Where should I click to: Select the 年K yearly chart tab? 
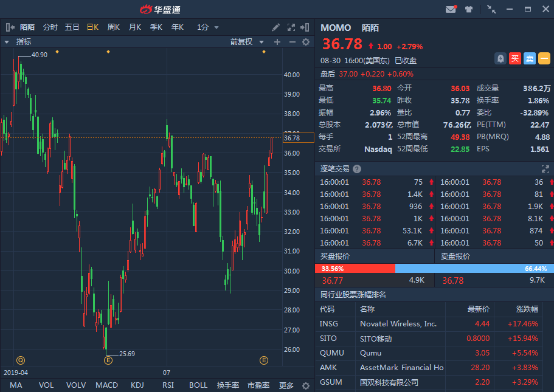coord(178,27)
